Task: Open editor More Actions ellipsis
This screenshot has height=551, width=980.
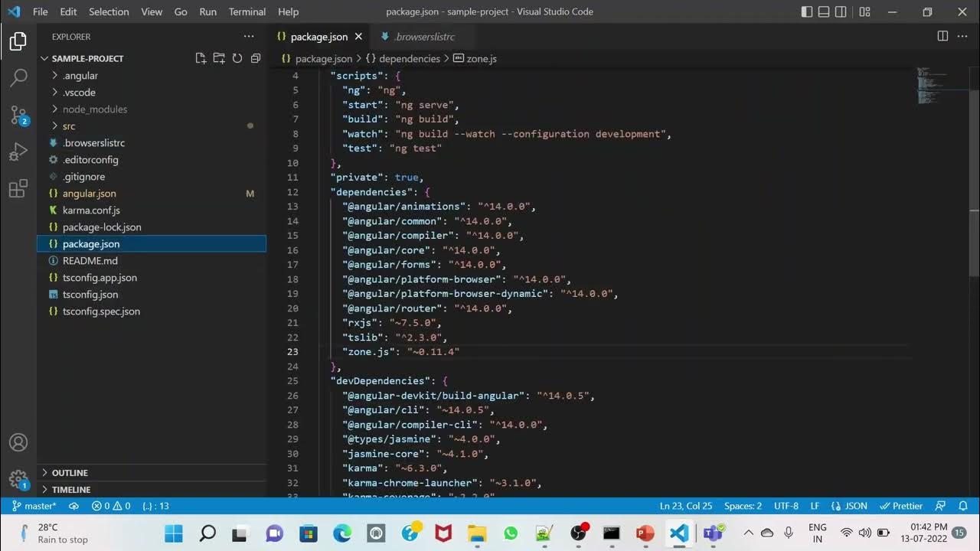Action: 962,36
